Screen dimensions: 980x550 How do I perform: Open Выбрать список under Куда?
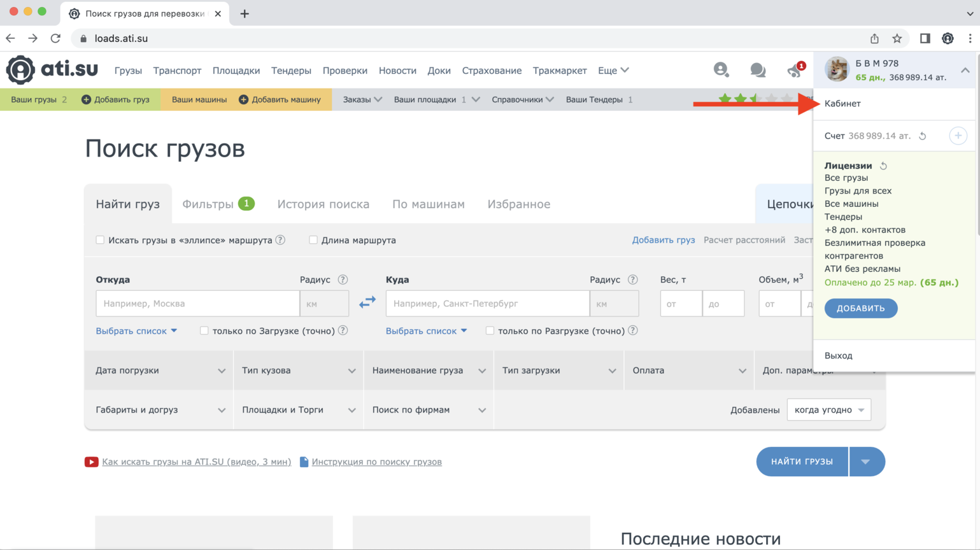click(x=427, y=330)
